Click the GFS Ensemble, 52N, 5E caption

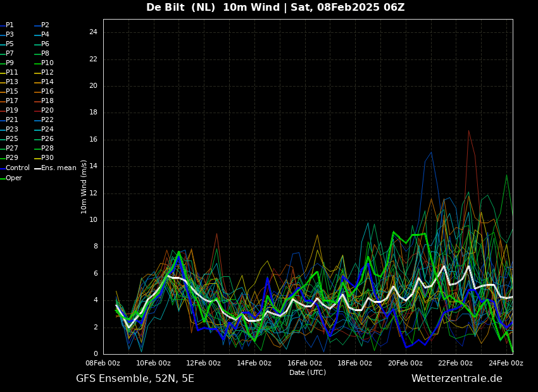[x=135, y=379]
